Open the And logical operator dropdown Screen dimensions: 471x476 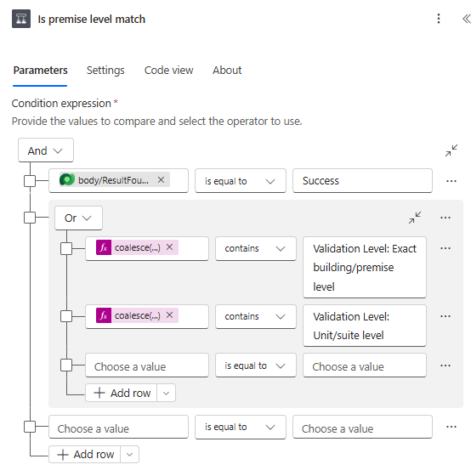46,150
